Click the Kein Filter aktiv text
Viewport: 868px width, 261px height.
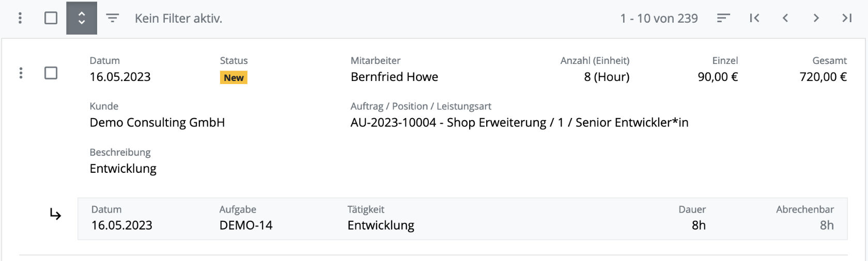(x=178, y=19)
